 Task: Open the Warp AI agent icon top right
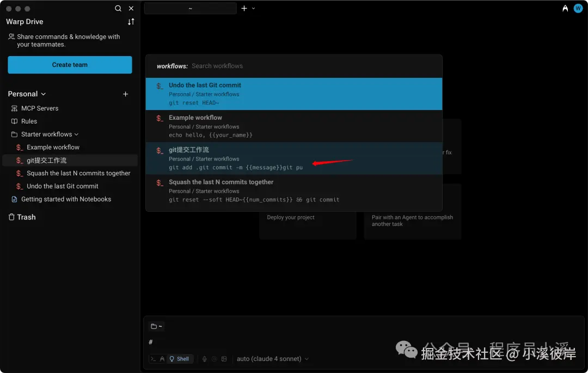coord(565,8)
